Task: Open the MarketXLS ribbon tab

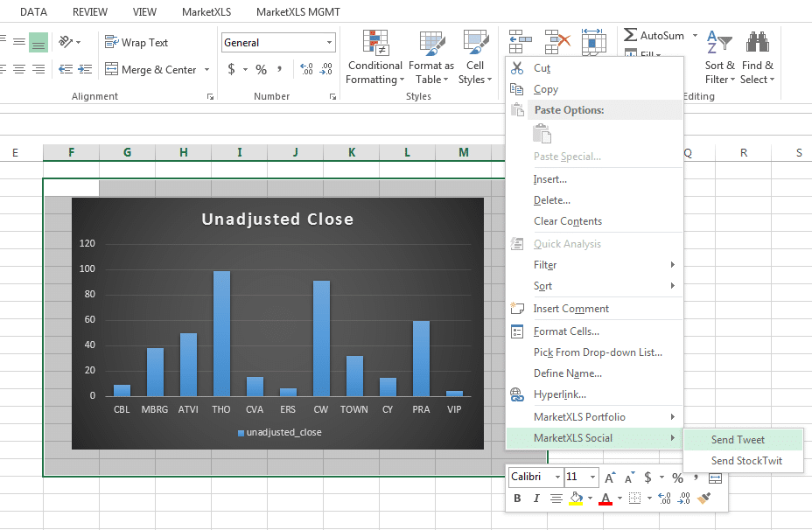Action: pos(206,12)
